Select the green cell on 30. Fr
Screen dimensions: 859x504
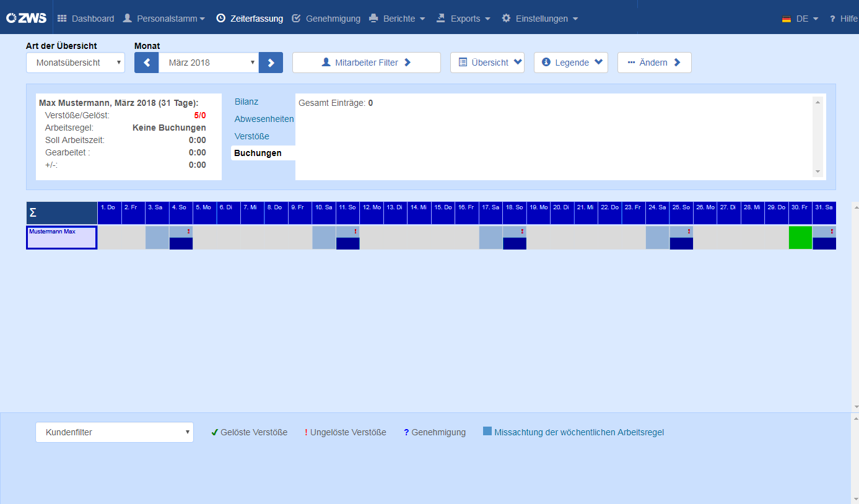click(x=800, y=238)
